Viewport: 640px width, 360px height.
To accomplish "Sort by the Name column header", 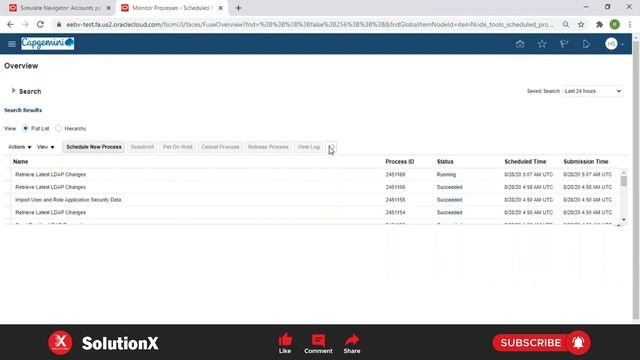I will click(20, 162).
